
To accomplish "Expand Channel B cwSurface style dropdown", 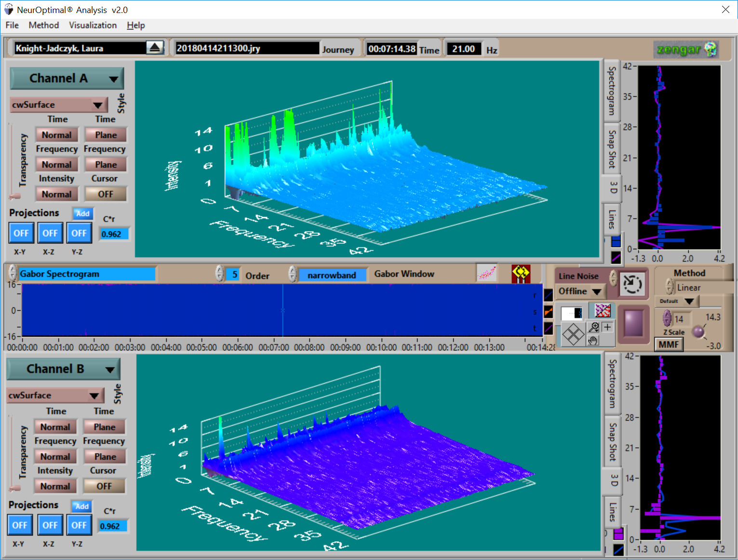I will coord(94,396).
